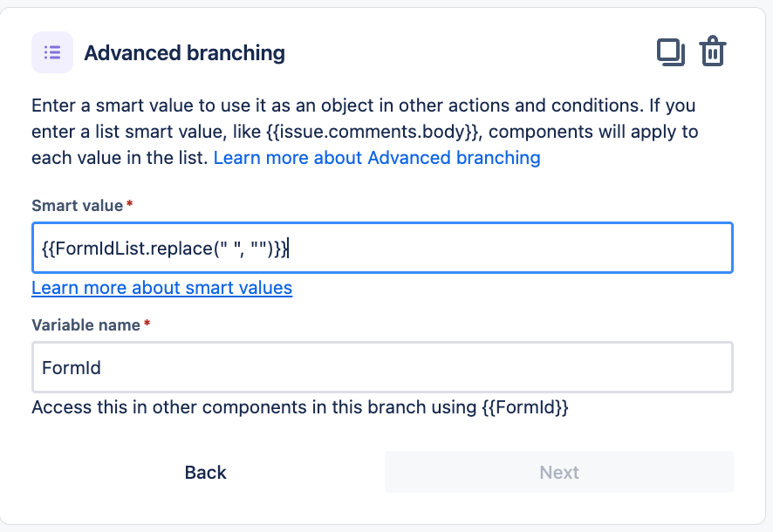Click the red asterisk next to Smart value
Screen dimensions: 773x532
point(130,203)
